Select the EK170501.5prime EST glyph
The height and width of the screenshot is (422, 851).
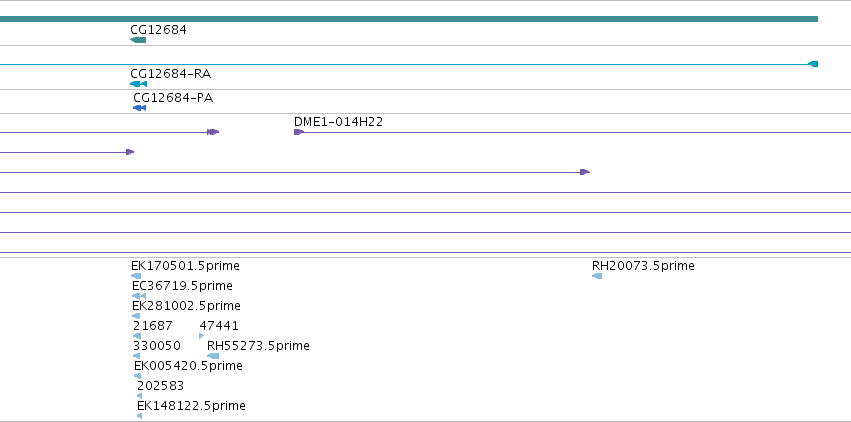click(136, 276)
